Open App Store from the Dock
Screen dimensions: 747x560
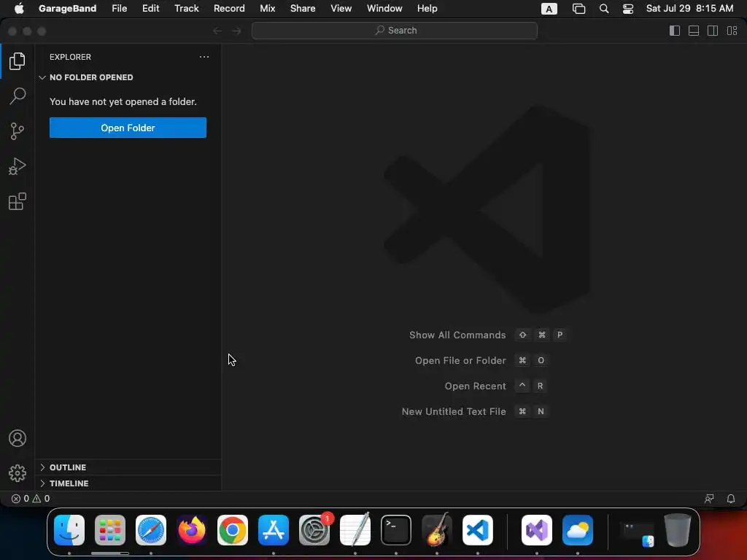click(274, 530)
